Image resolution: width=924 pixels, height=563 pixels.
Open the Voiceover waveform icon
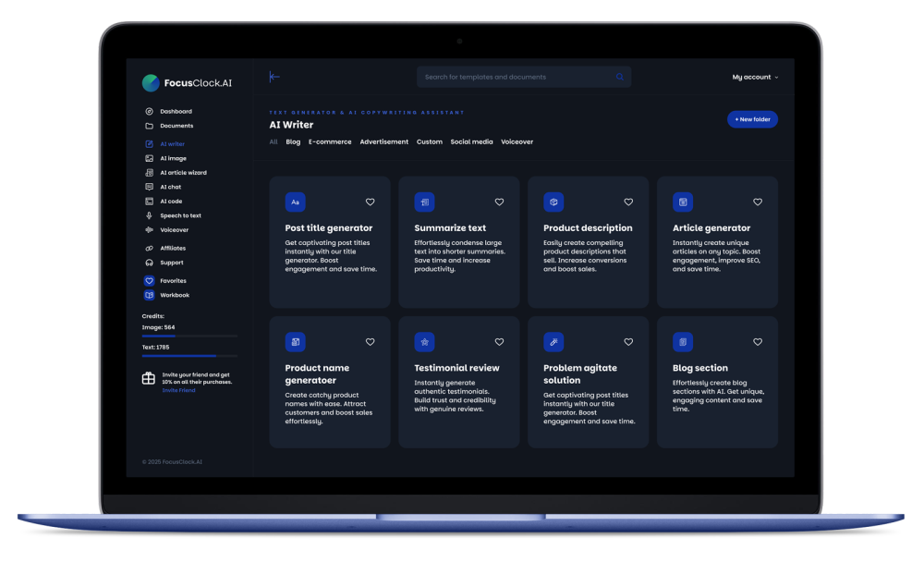click(149, 229)
